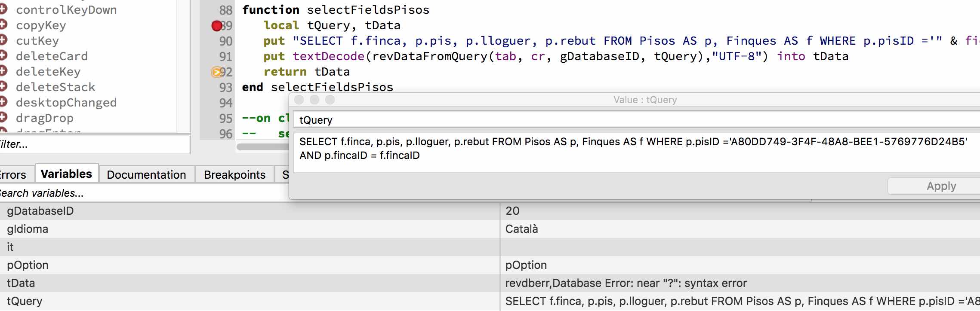Toggle a breakpoint on line 90 gutter
The height and width of the screenshot is (311, 980).
(216, 41)
